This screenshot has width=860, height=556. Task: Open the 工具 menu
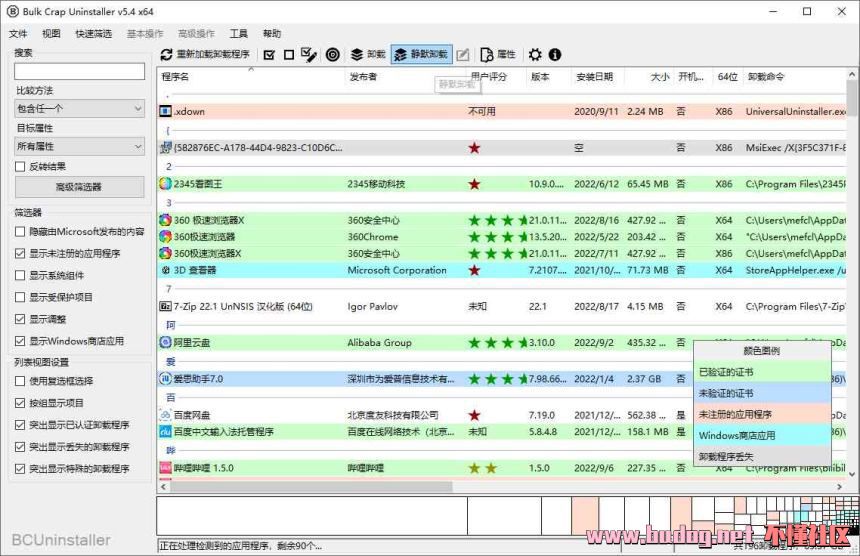tap(238, 33)
